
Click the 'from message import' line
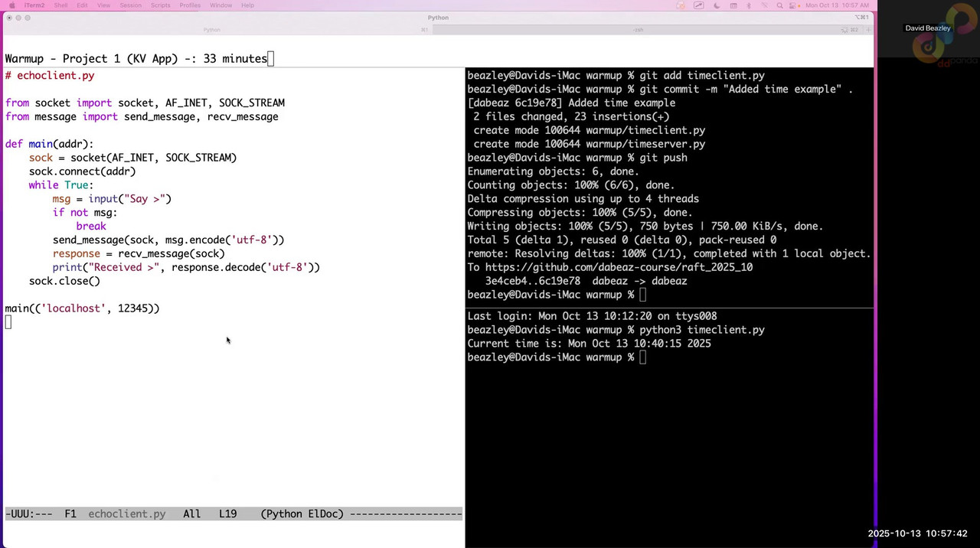[142, 117]
